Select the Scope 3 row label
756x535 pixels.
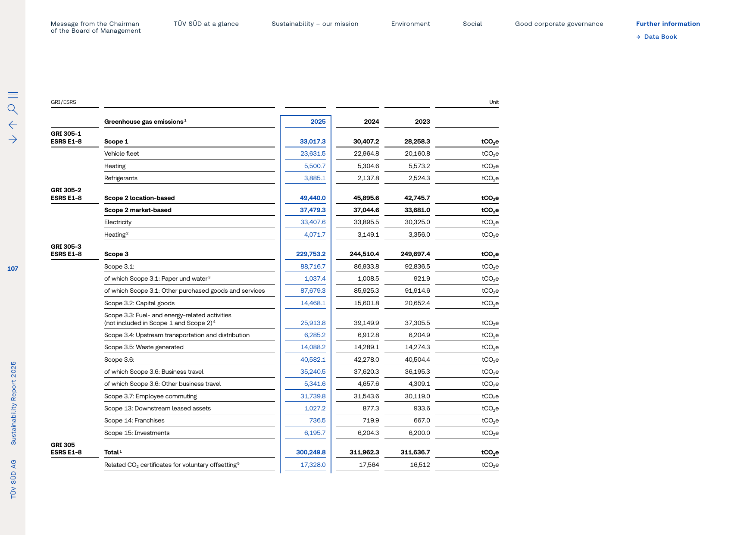pyautogui.click(x=116, y=254)
